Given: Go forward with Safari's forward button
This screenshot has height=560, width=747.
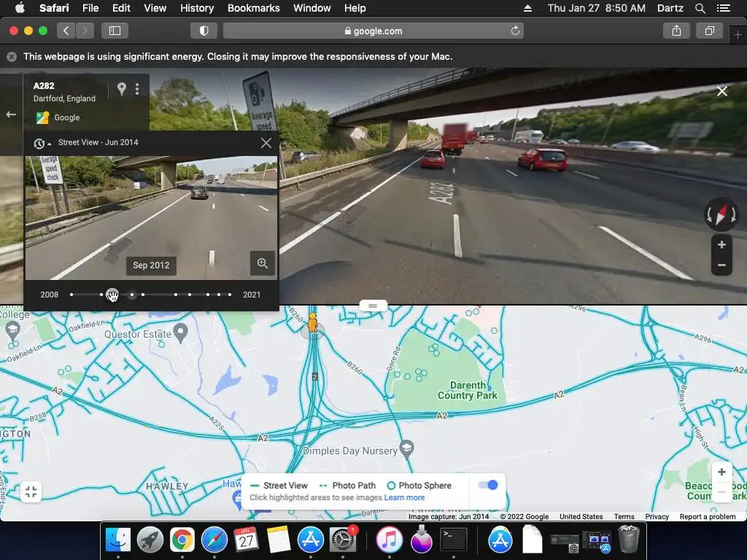Looking at the screenshot, I should click(85, 31).
